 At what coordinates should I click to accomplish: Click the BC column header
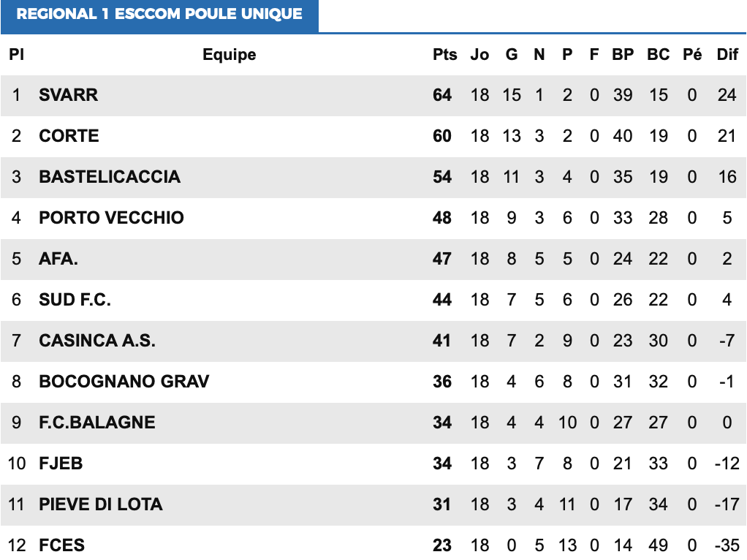[658, 55]
